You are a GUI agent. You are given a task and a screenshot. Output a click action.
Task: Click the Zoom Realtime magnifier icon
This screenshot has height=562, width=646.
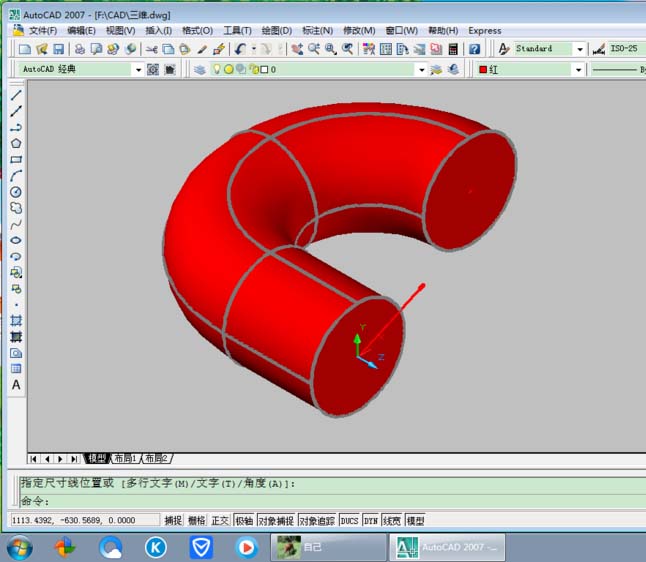[314, 49]
